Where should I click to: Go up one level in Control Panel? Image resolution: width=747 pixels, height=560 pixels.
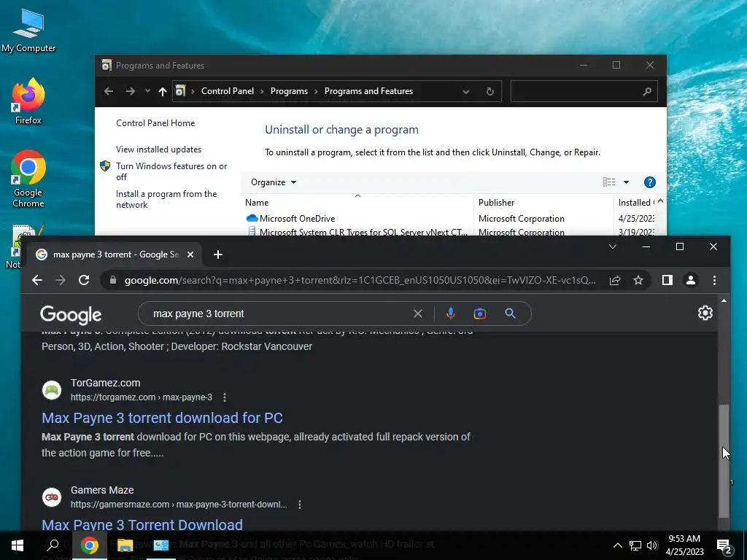[163, 91]
